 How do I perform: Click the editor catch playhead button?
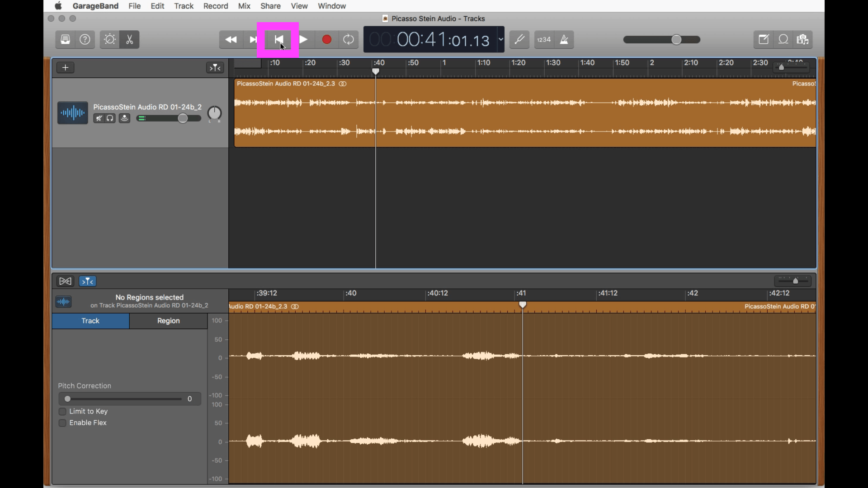click(88, 282)
